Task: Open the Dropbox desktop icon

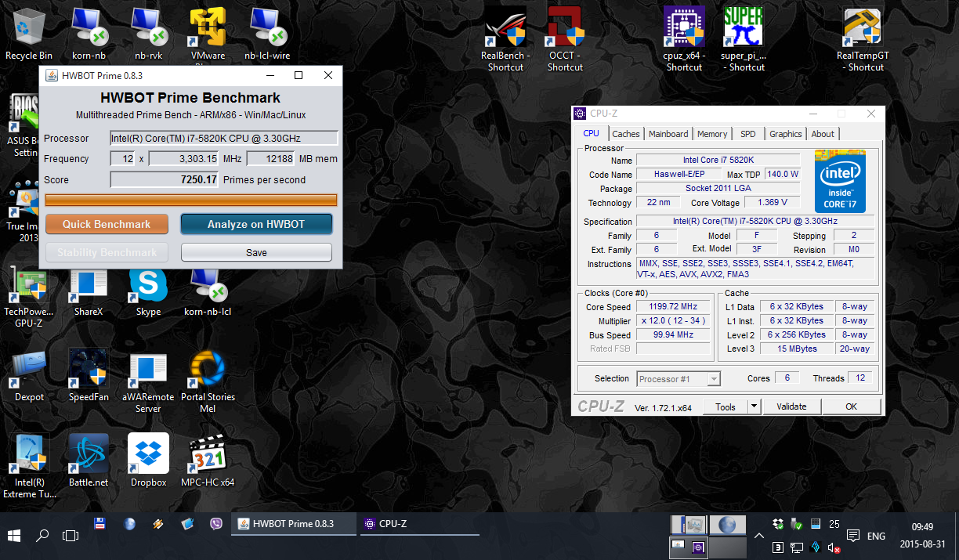Action: pyautogui.click(x=148, y=461)
